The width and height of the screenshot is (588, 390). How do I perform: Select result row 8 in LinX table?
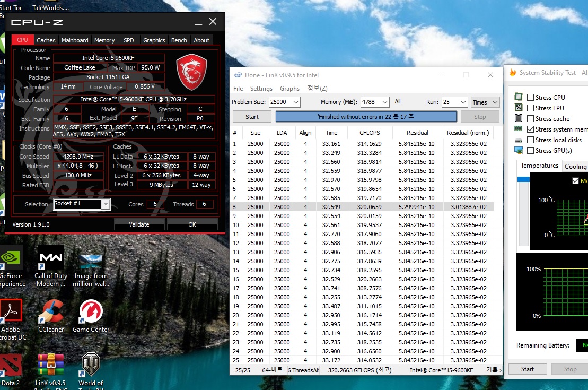click(x=362, y=207)
